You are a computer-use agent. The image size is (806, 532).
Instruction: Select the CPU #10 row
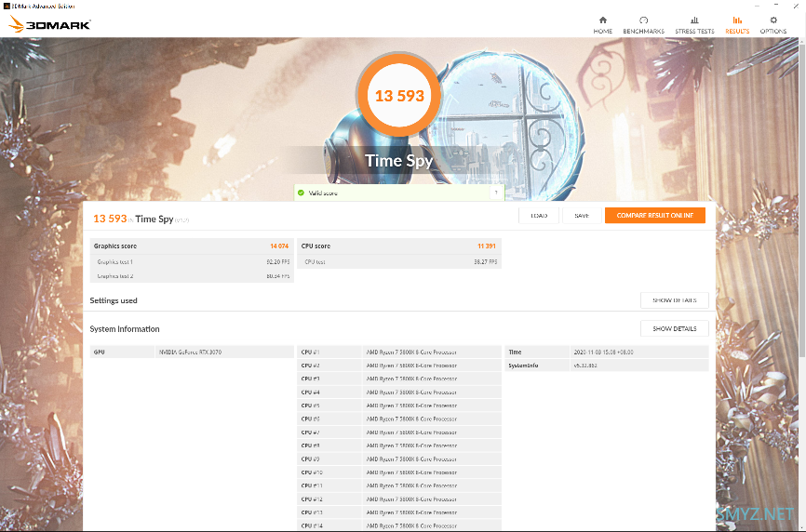click(x=399, y=472)
